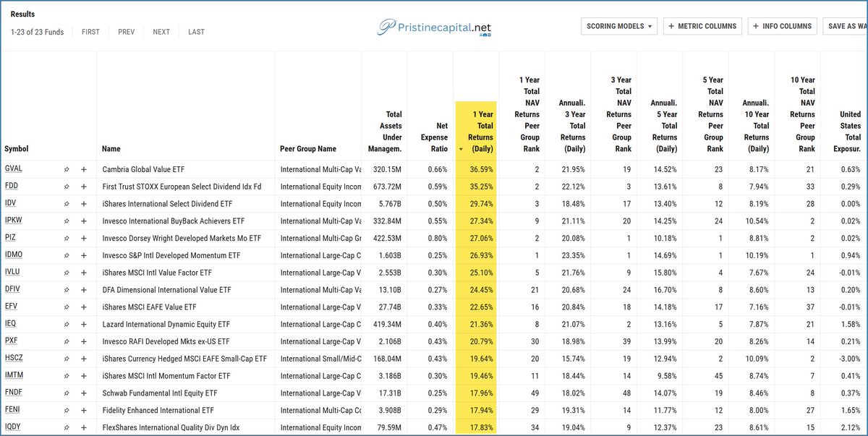Go to the NEXT page of results
The image size is (868, 436).
[161, 32]
